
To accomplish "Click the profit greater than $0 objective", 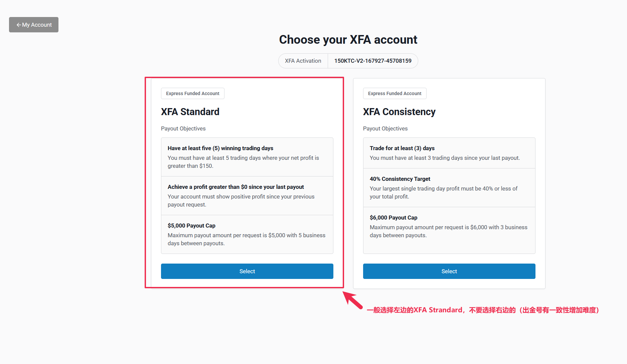I will 247,196.
